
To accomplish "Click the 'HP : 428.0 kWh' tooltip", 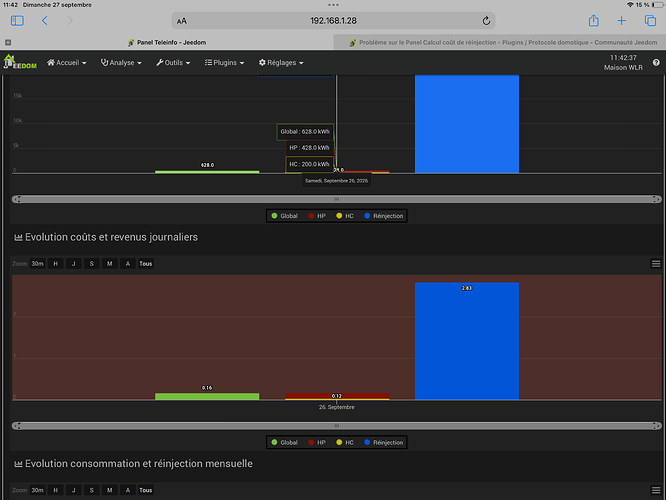I will (x=309, y=148).
